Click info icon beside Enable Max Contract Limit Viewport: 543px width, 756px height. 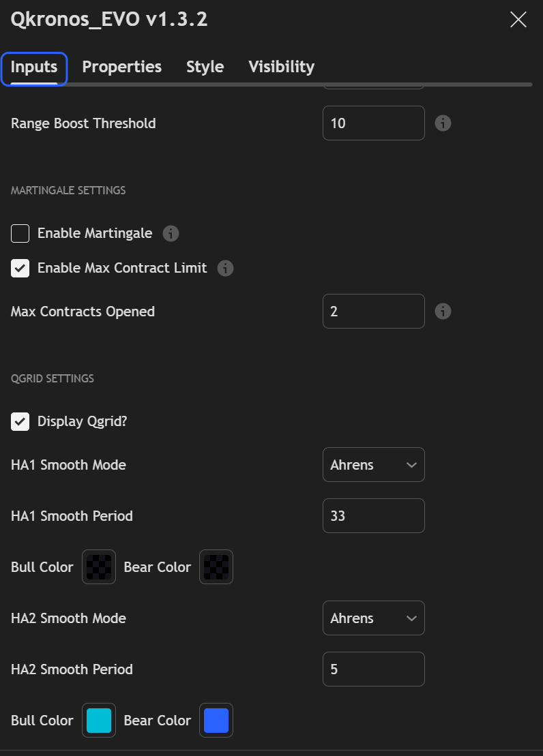pyautogui.click(x=225, y=269)
